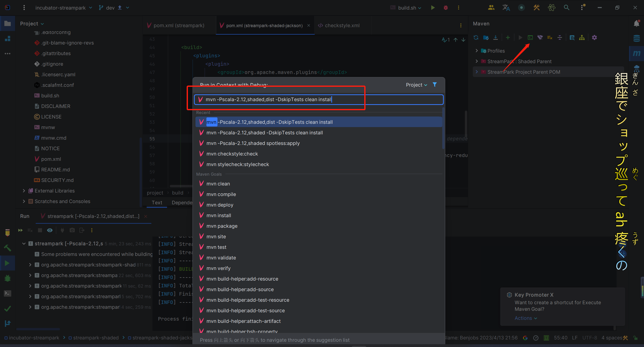Expand the Profiles node in Maven tree
Screen dimensions: 644x347
click(476, 51)
